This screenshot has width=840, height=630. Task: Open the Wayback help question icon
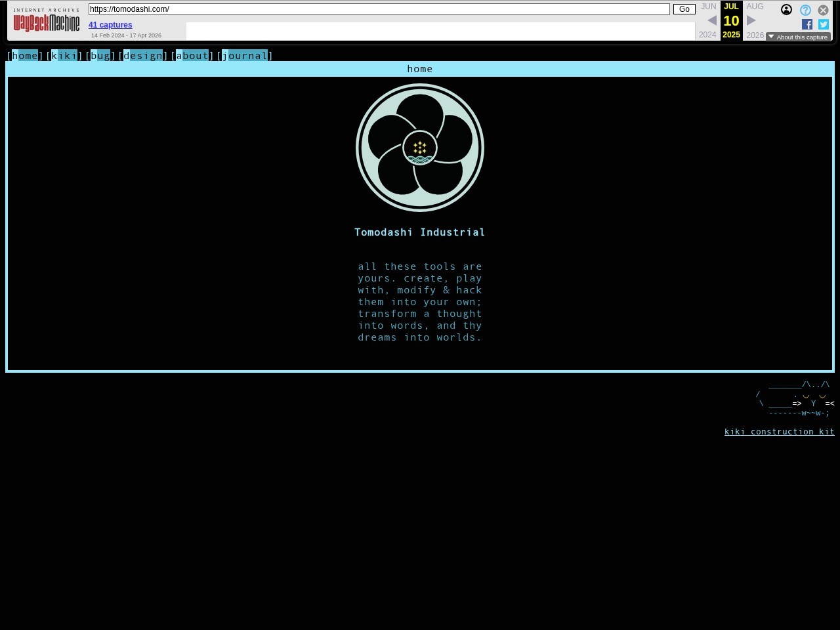pyautogui.click(x=805, y=10)
